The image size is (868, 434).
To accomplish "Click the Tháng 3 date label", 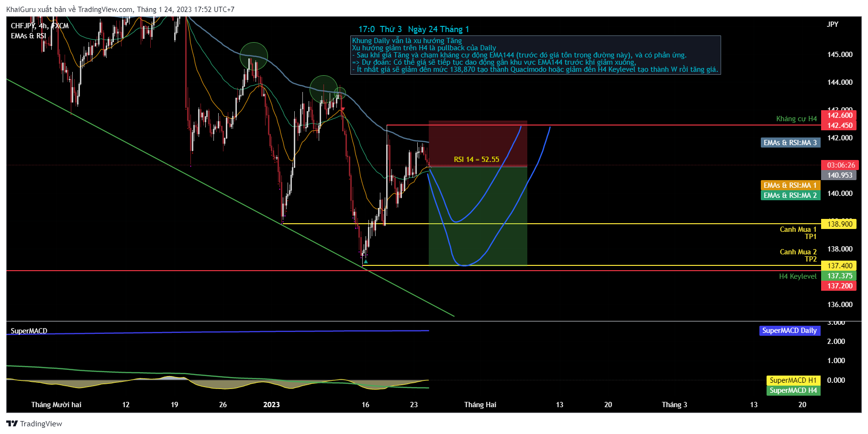I will click(x=674, y=405).
